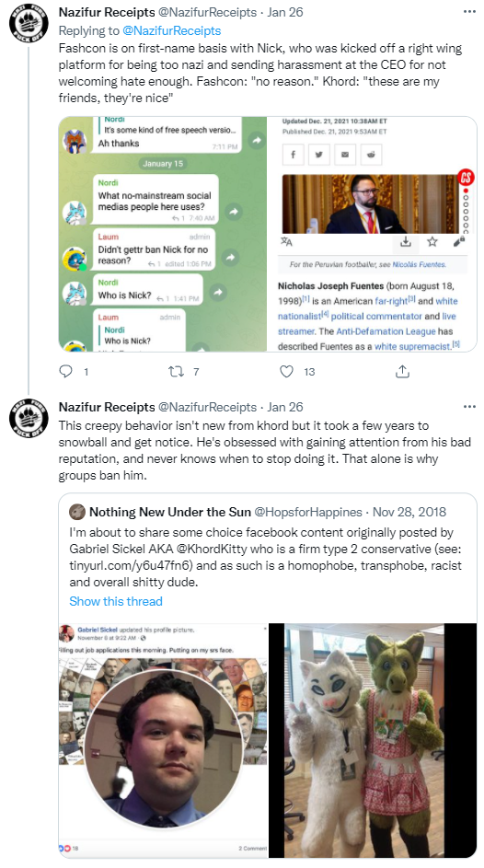The width and height of the screenshot is (484, 868).
Task: Open the Gabriel Sickel Facebook profile image
Action: point(163,740)
